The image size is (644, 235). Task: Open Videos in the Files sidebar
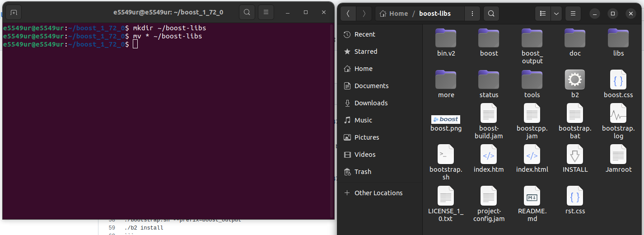coord(380,155)
